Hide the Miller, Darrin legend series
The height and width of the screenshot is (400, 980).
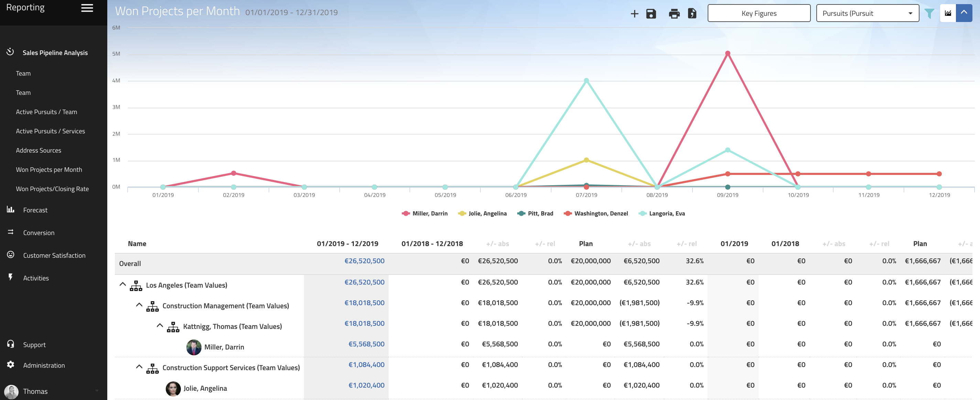point(429,214)
